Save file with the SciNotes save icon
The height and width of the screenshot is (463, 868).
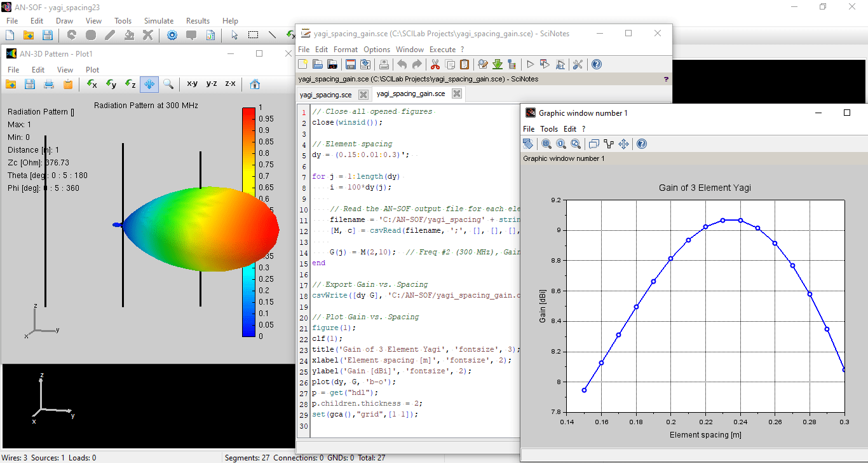[350, 64]
